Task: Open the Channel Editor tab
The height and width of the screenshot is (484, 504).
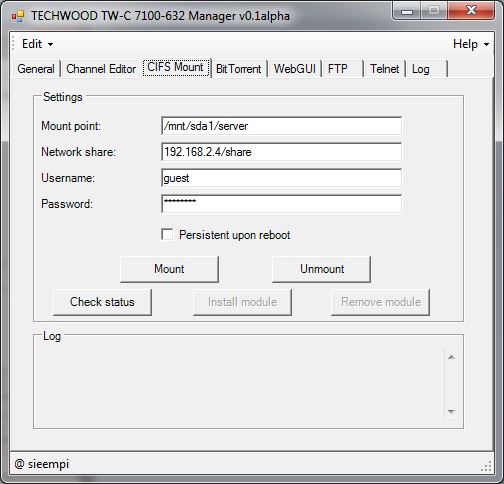Action: (101, 69)
